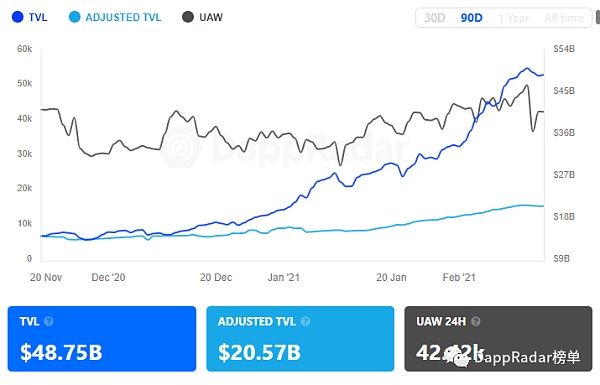This screenshot has height=385, width=600.
Task: Switch to the All time range
Action: 564,18
